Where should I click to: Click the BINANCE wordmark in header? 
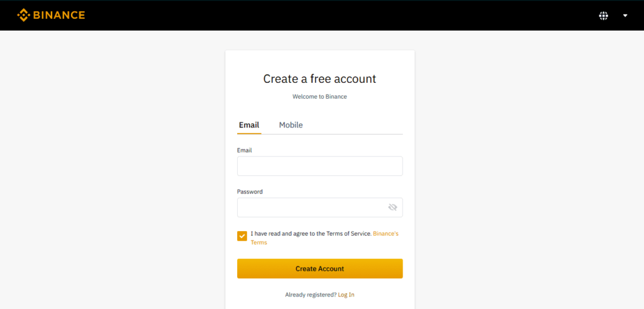point(58,16)
